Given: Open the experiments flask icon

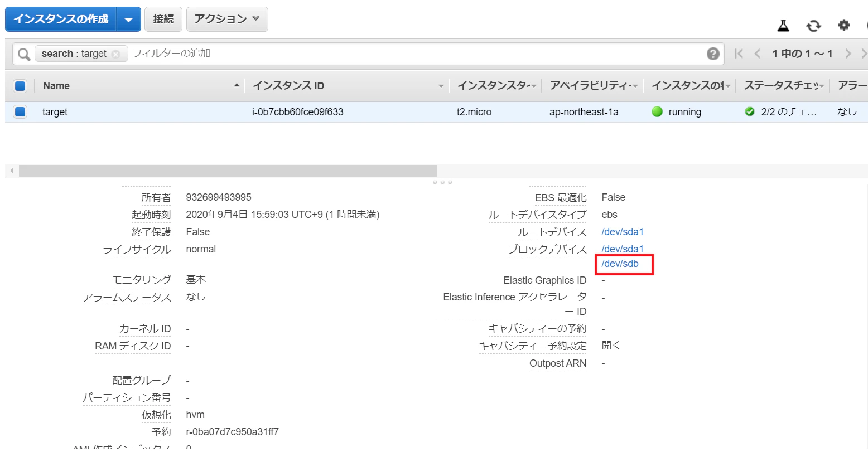Looking at the screenshot, I should coord(783,26).
